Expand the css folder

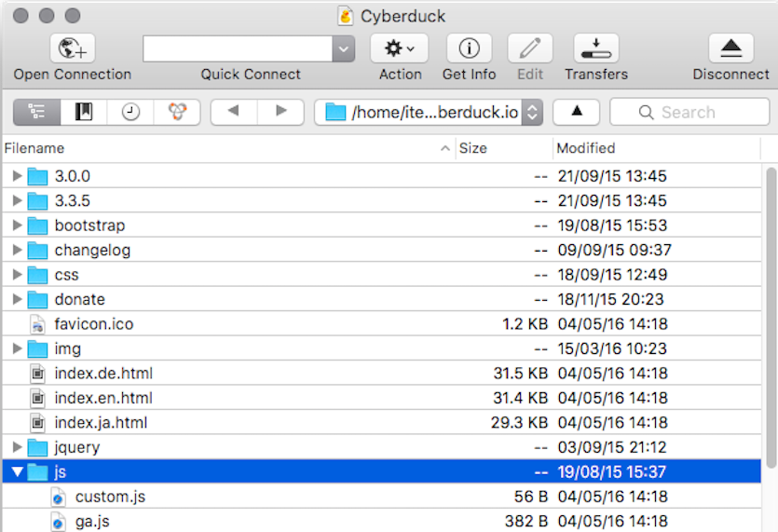click(17, 274)
